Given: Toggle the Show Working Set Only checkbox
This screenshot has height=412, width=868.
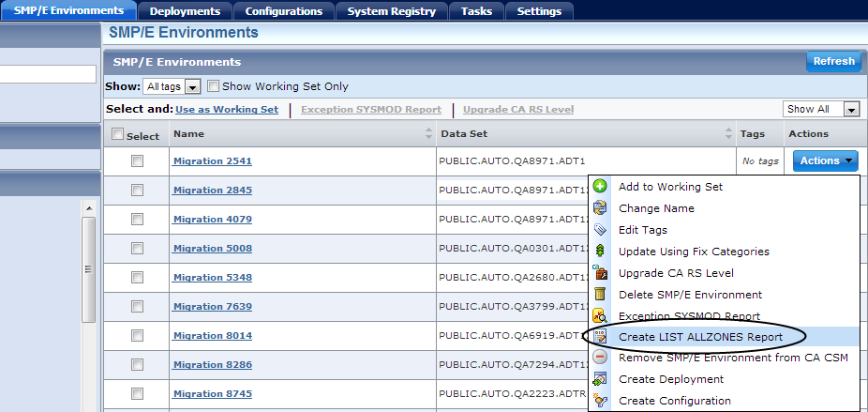Looking at the screenshot, I should click(213, 86).
